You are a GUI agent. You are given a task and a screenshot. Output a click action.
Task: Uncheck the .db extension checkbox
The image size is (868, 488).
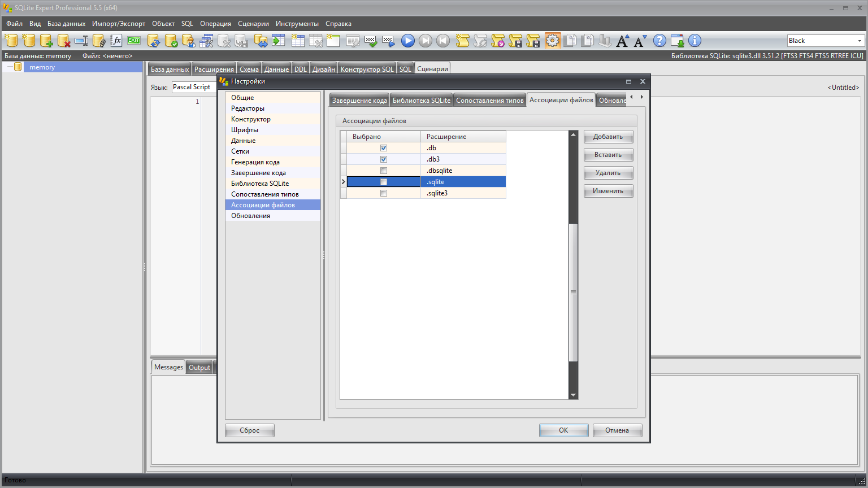click(x=384, y=148)
